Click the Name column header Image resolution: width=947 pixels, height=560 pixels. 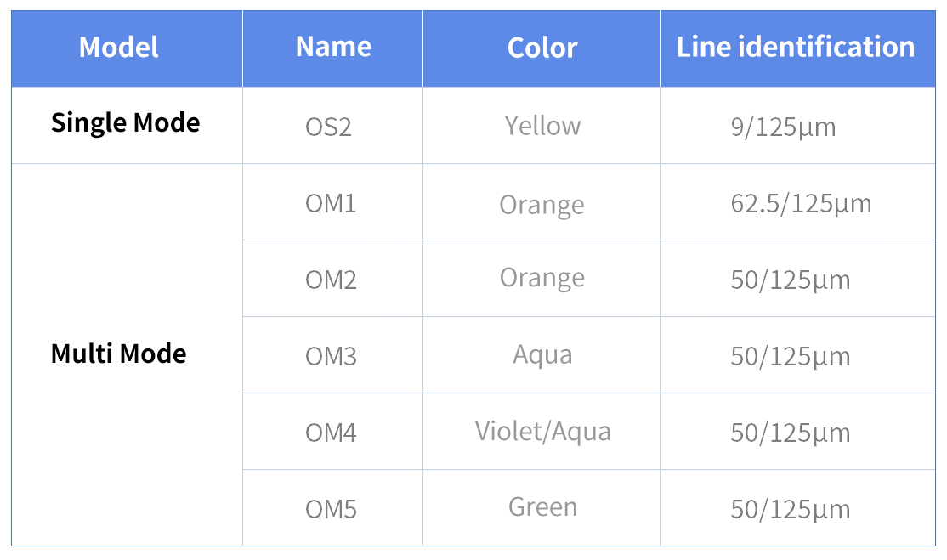click(332, 49)
